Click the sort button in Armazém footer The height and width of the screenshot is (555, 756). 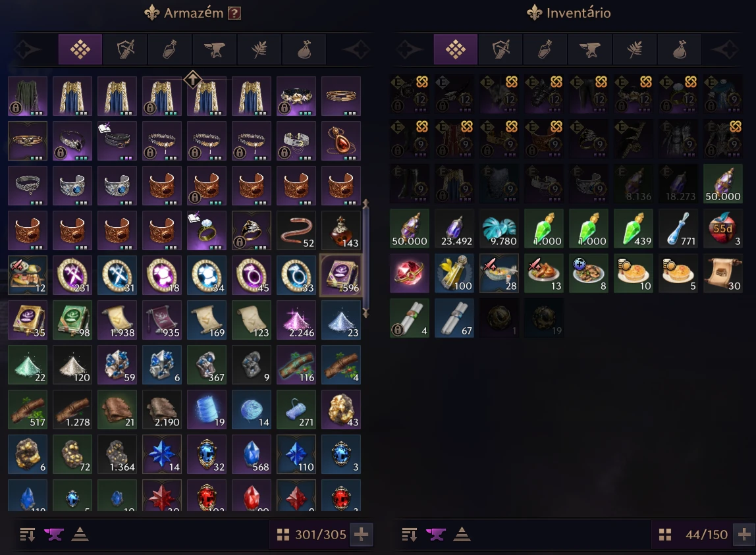click(x=28, y=535)
